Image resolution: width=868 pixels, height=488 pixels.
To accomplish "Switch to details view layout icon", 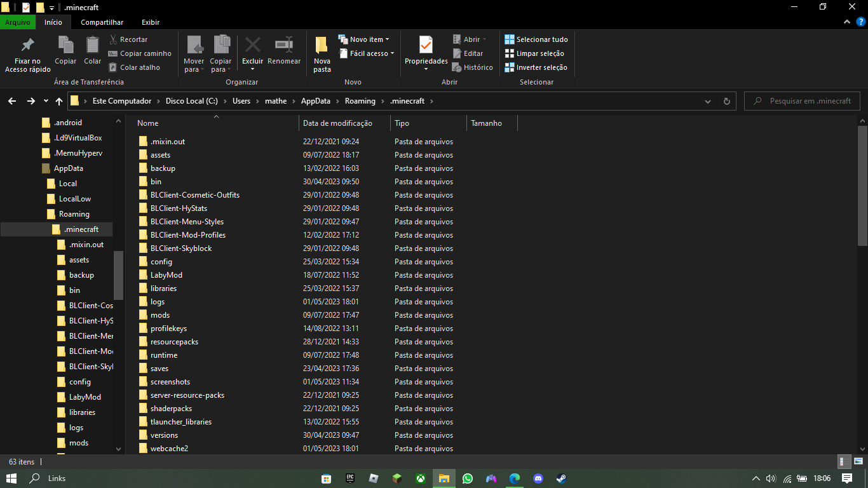I will pyautogui.click(x=844, y=462).
